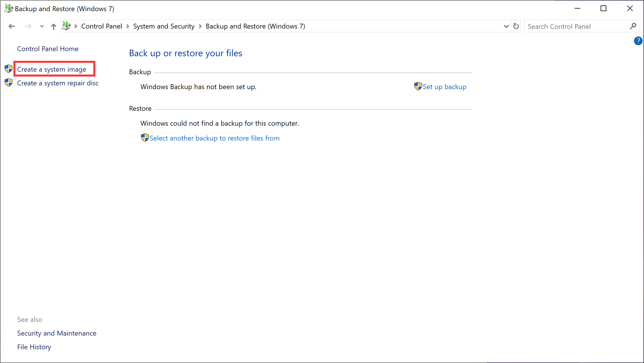The image size is (644, 363).
Task: Open Control Panel Home link
Action: click(x=47, y=49)
